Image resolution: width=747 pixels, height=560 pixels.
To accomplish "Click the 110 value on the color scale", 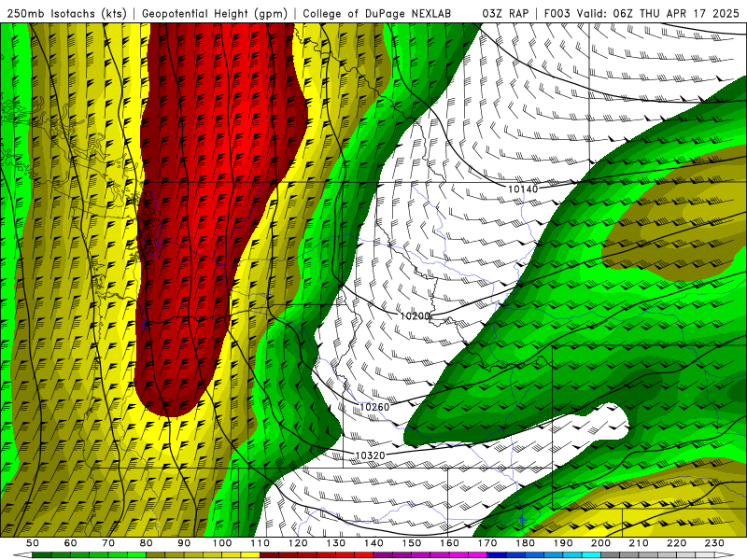I will click(x=261, y=543).
